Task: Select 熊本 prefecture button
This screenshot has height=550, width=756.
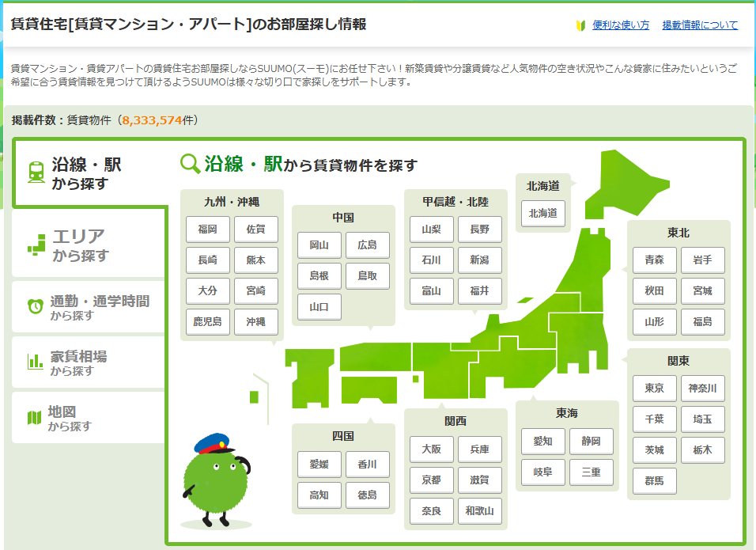Action: 256,260
